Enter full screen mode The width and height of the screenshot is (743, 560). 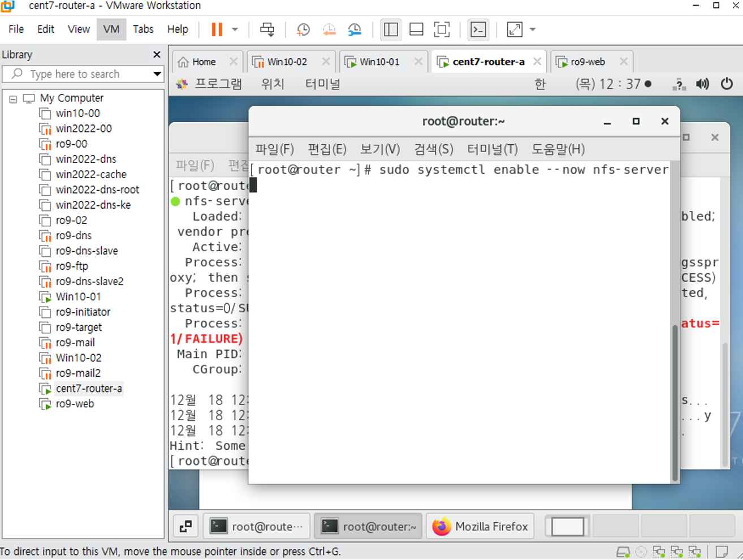pos(442,29)
